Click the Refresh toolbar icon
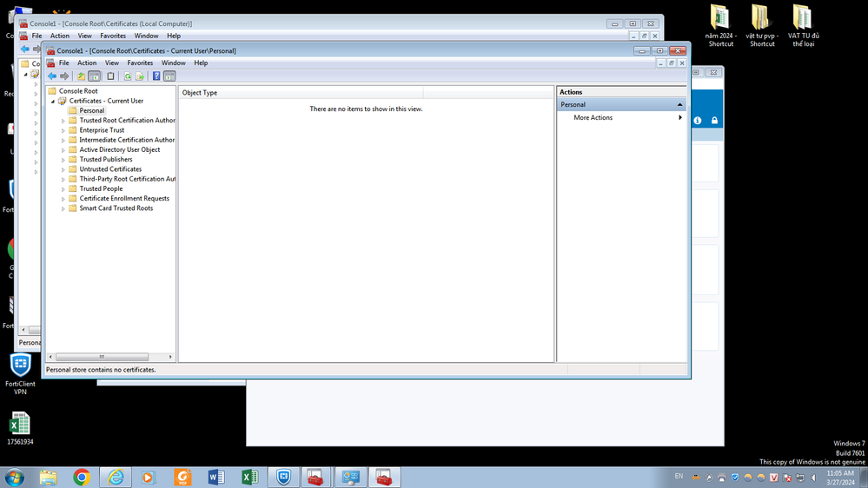This screenshot has width=868, height=488. click(128, 76)
